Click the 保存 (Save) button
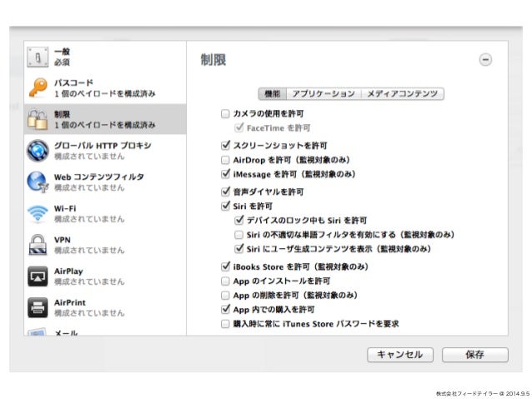This screenshot has height=399, width=532. coord(475,355)
